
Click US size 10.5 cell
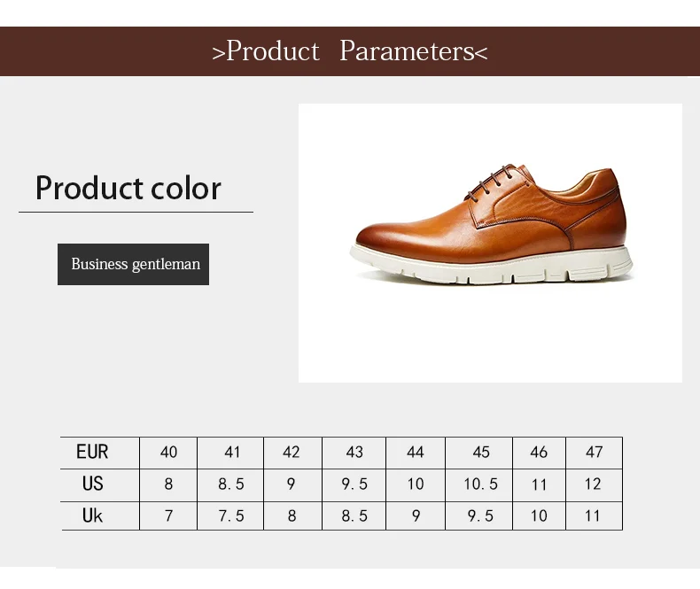480,484
